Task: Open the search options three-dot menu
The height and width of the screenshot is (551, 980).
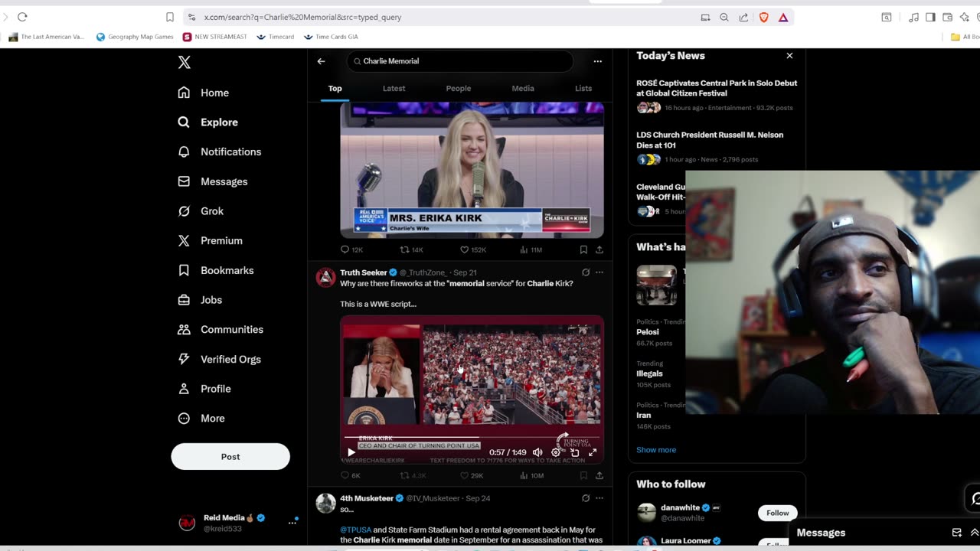Action: [x=598, y=61]
